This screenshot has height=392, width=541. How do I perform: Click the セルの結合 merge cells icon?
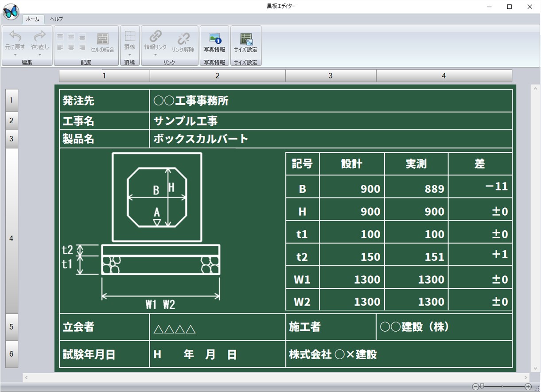[x=102, y=39]
